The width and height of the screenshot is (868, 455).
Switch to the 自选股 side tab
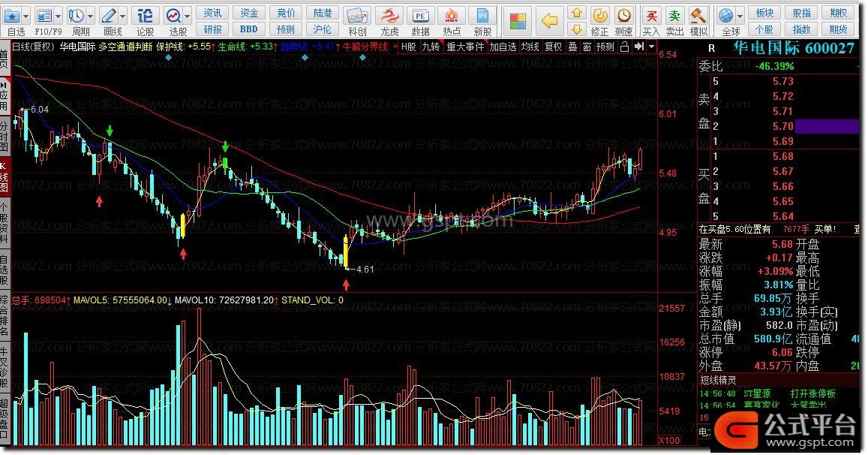pos(5,270)
